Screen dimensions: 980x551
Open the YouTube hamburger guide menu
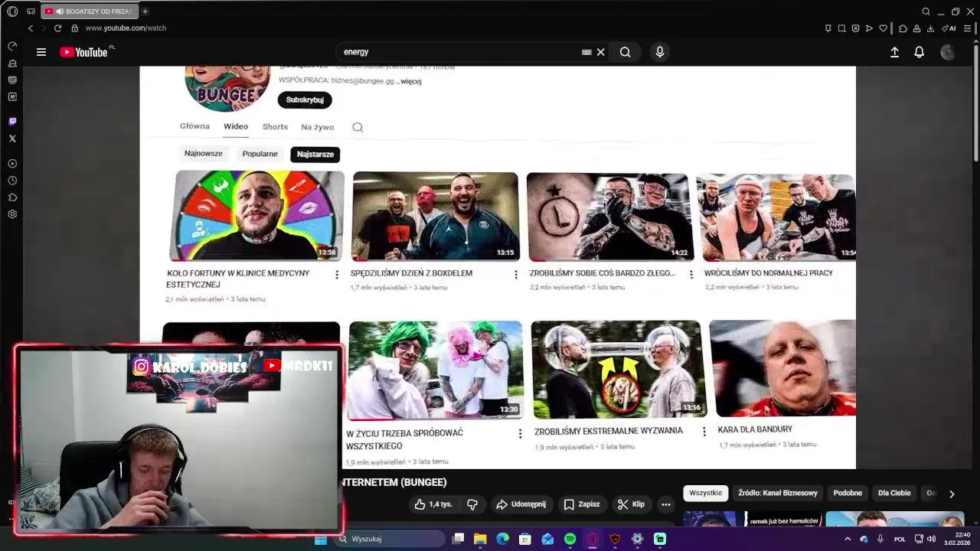coord(41,52)
